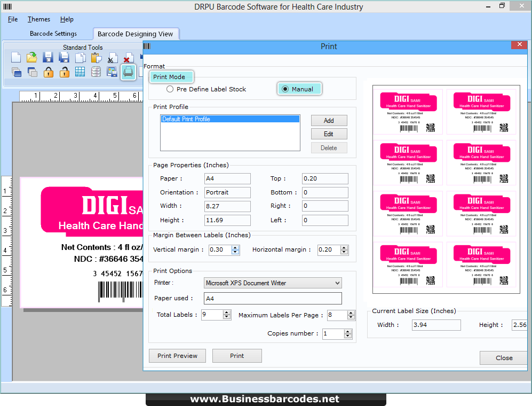Click the Copies number value field
532x406 pixels.
333,334
